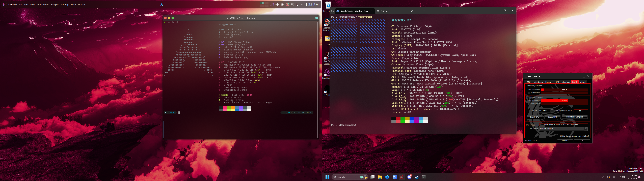Image resolution: width=644 pixels, height=181 pixels.
Task: Open the File menu in Konsole
Action: [x=20, y=5]
